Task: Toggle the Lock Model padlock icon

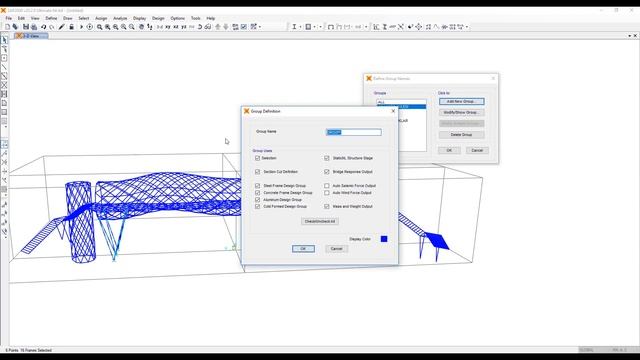Action: (x=71, y=27)
